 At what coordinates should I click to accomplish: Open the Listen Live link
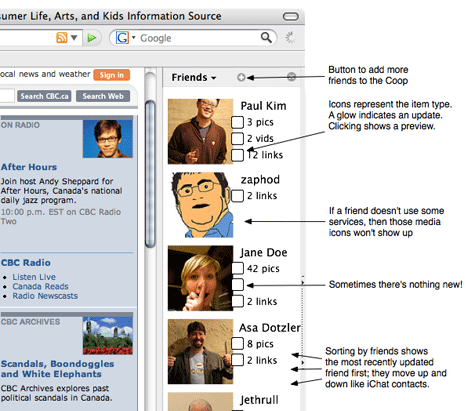(x=34, y=277)
